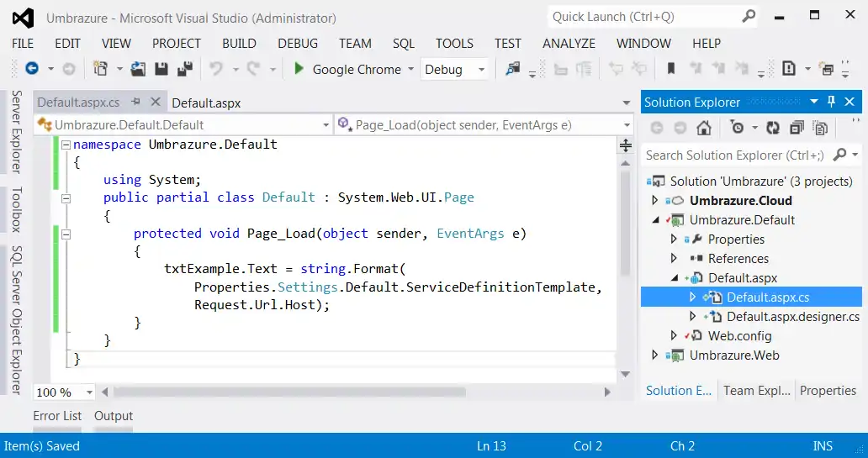Open the TOOLS menu
Viewport: 868px width, 458px height.
click(454, 43)
